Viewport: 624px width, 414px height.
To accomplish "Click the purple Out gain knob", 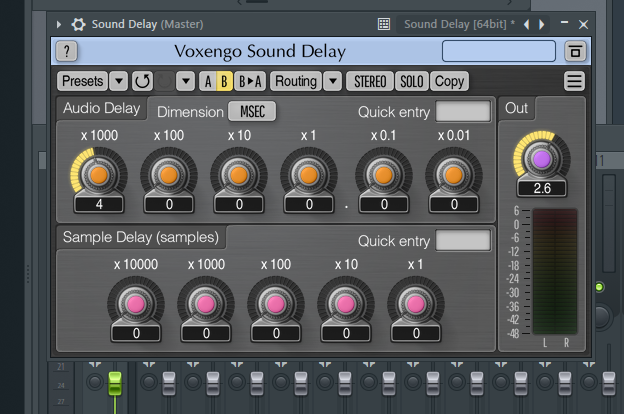I will (542, 159).
